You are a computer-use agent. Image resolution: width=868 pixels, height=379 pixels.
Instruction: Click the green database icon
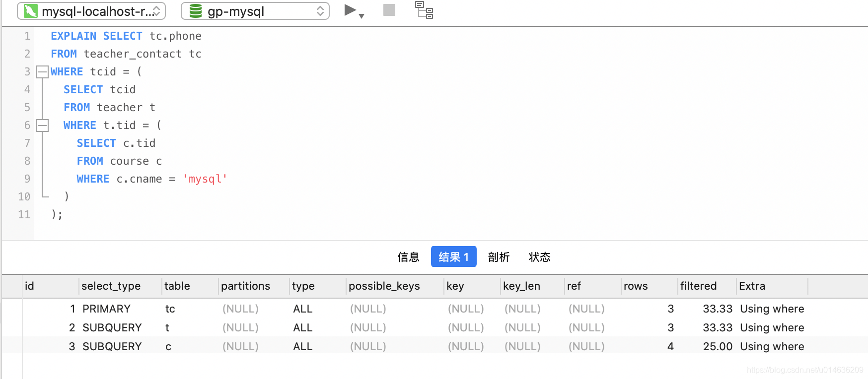tap(196, 11)
